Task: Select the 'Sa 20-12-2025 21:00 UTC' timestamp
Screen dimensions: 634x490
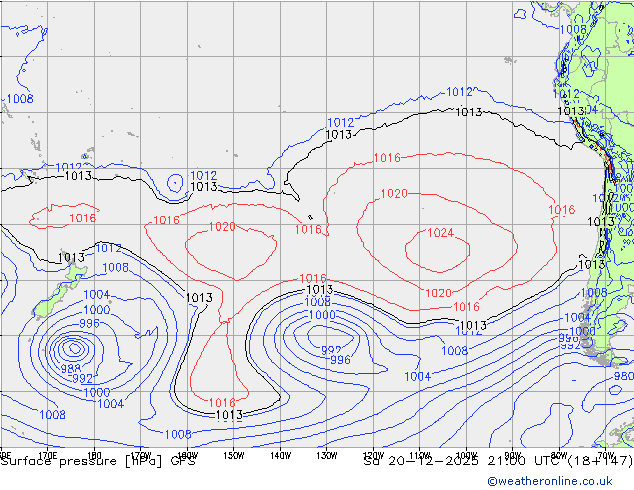Action: (x=464, y=461)
